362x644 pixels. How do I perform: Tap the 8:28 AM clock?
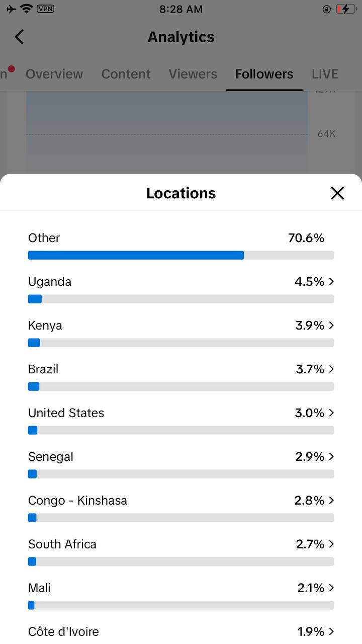[181, 9]
